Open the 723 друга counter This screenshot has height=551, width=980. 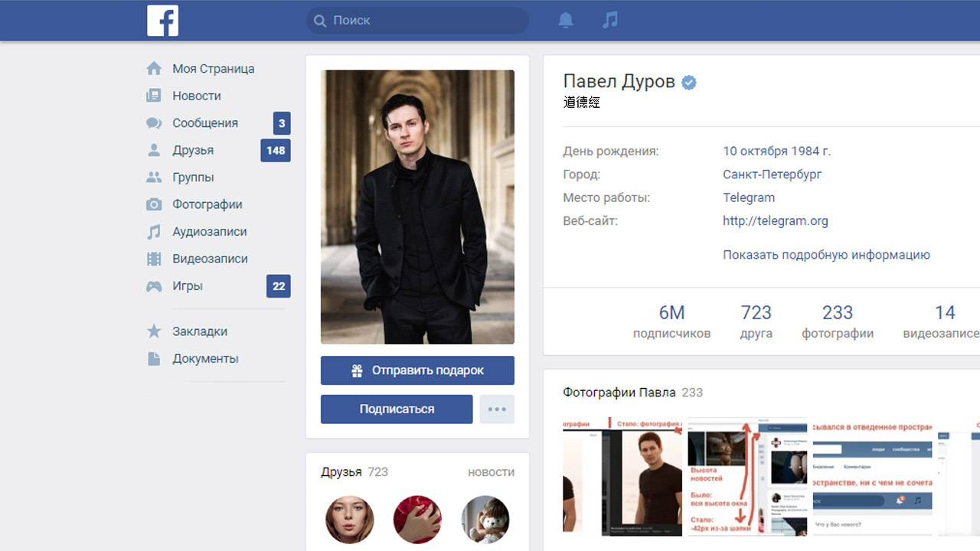(x=756, y=321)
